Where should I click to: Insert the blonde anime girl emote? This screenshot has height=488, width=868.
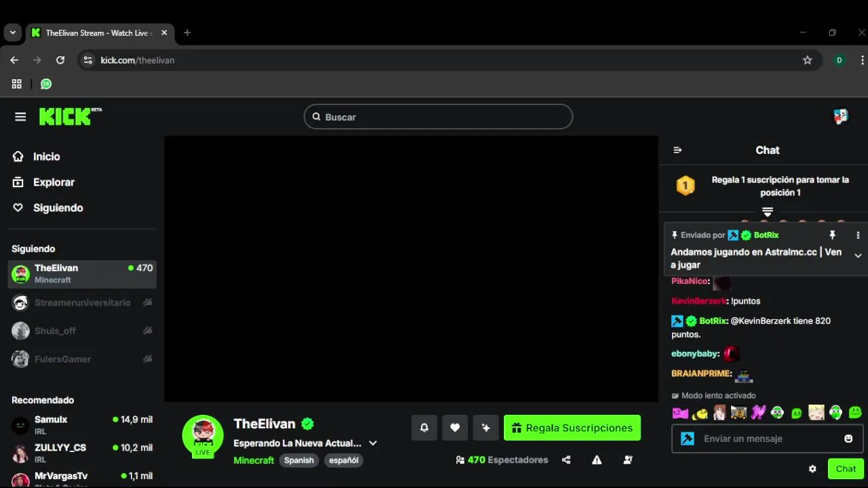(x=816, y=413)
